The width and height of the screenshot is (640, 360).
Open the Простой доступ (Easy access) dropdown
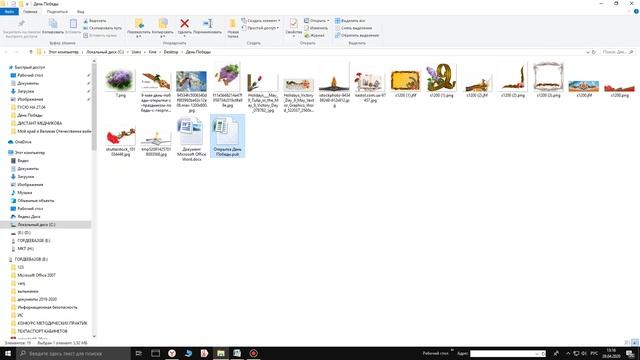pos(260,28)
